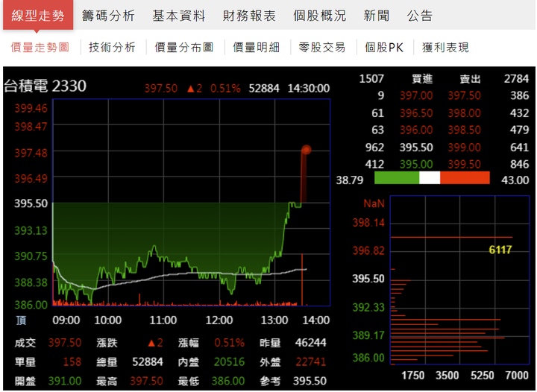Click the 賣出 column header

470,79
